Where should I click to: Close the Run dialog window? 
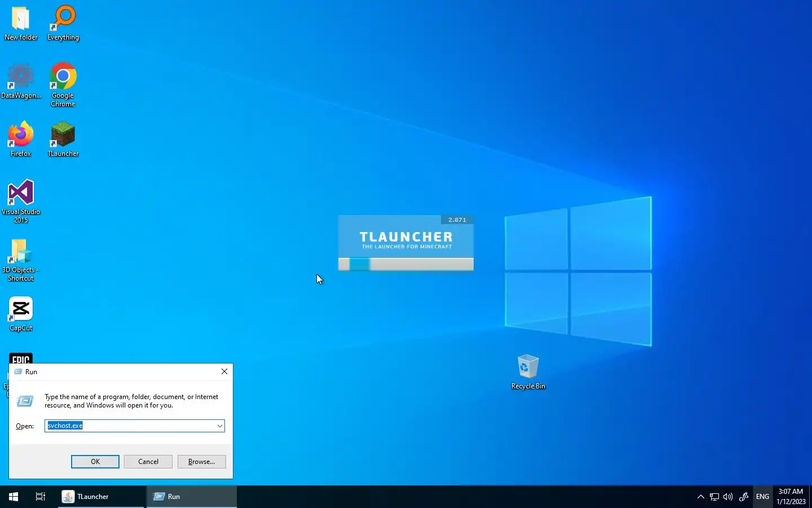pyautogui.click(x=224, y=371)
